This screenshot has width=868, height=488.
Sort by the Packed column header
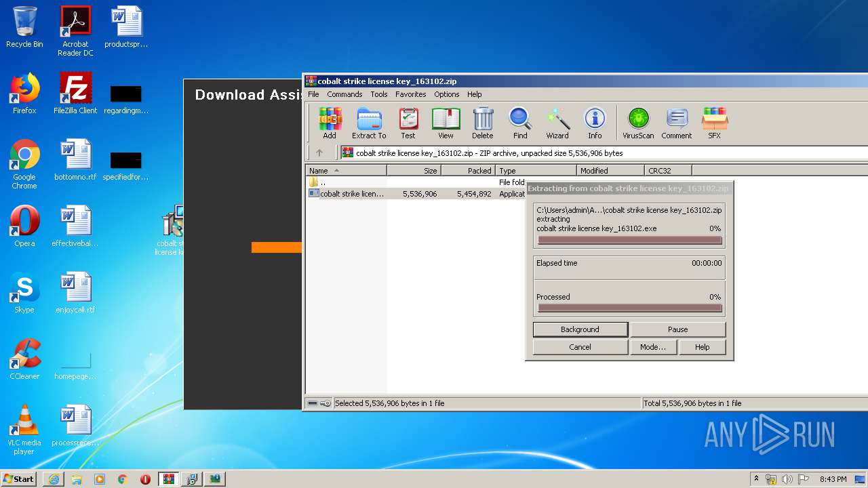coord(469,171)
